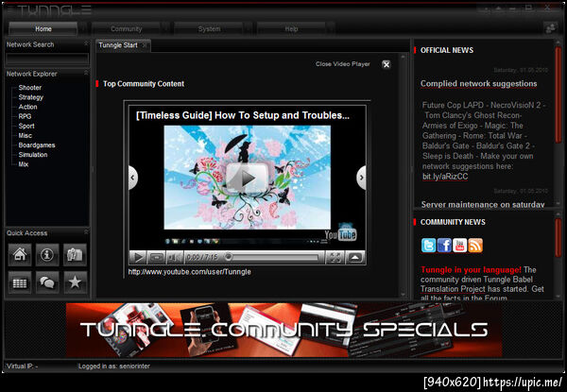567x392 pixels.
Task: Collapse the Network Explorer panel
Action: (86, 73)
